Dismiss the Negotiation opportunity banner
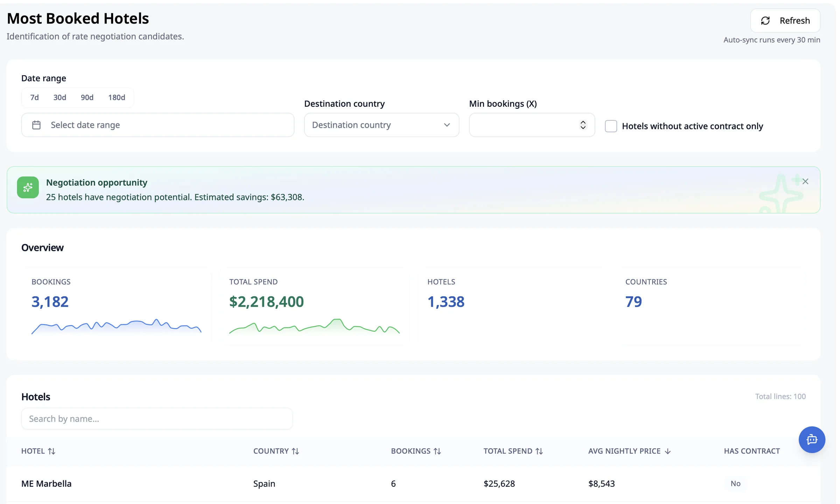The image size is (840, 504). 805,181
